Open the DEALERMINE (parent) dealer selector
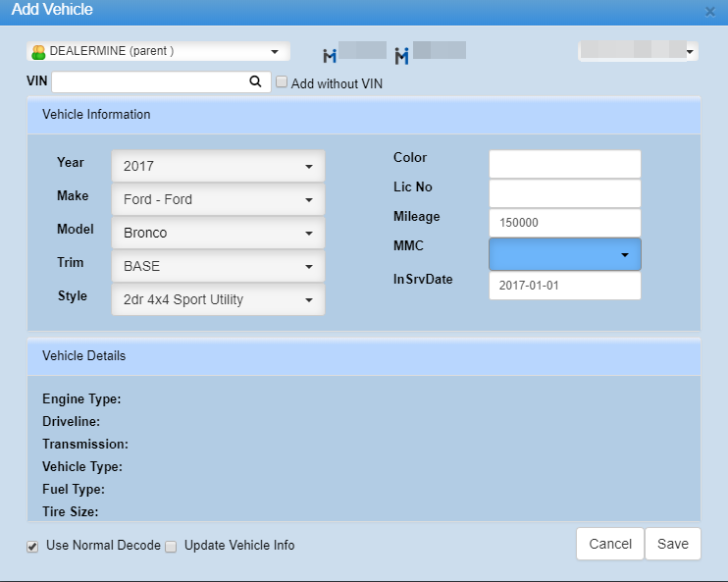728x582 pixels. point(159,51)
